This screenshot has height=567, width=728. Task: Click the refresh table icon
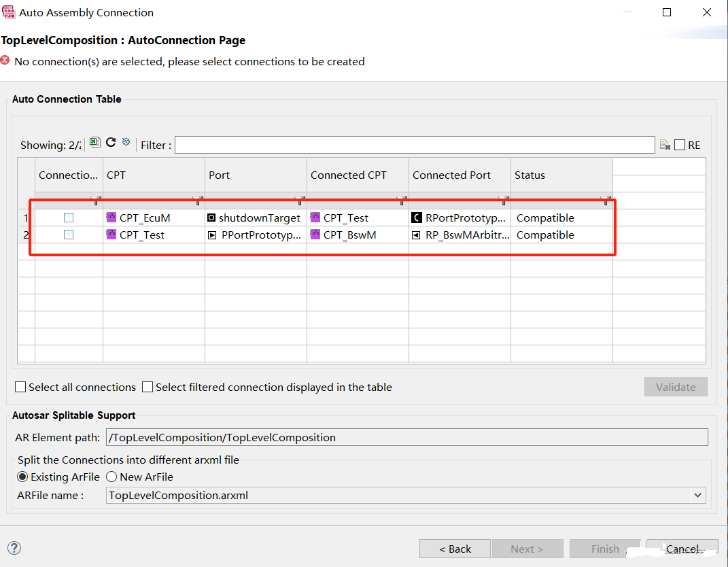pos(111,143)
